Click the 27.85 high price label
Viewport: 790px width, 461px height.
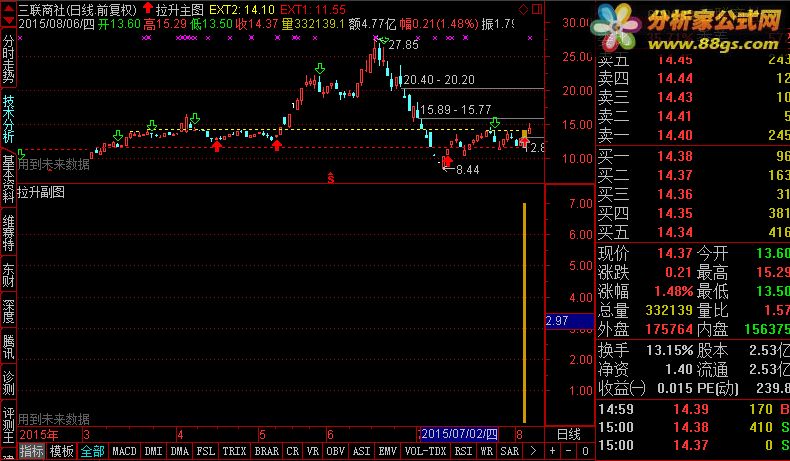pyautogui.click(x=404, y=45)
